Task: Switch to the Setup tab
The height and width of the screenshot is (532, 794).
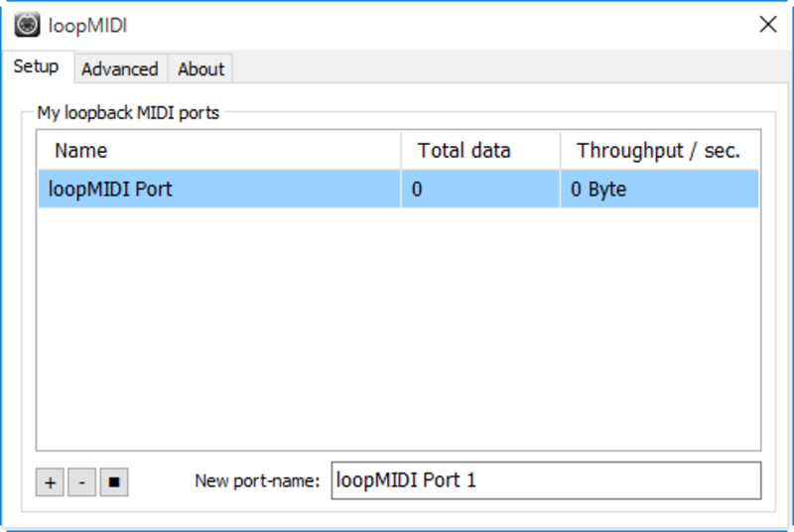Action: (x=36, y=67)
